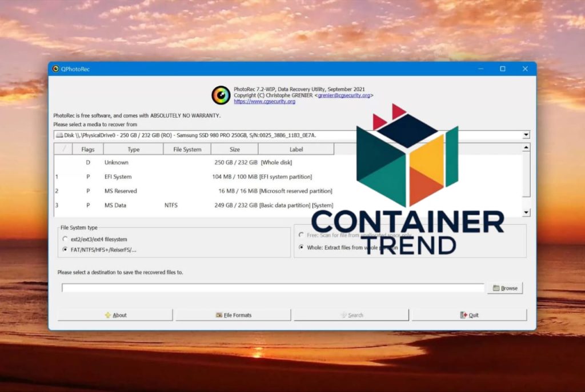Sort partitions by Type column
Screen dimensions: 585x392
(133, 149)
